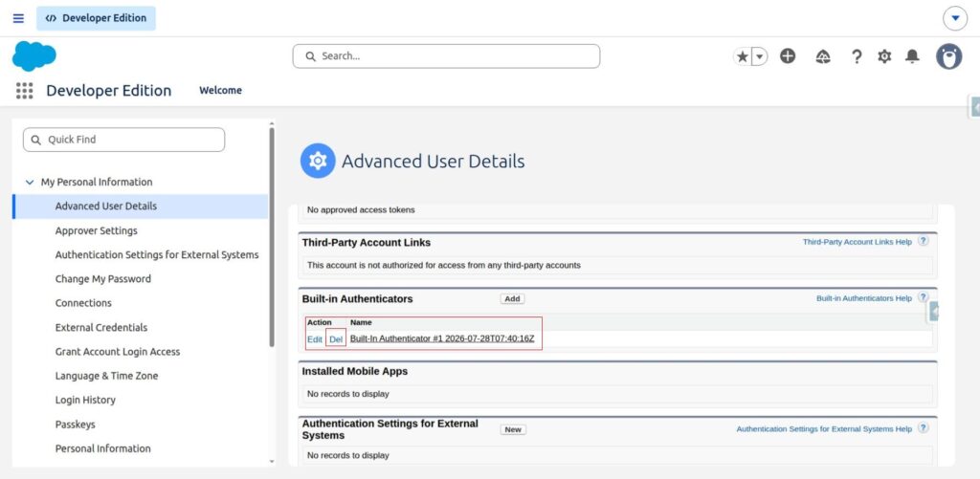Open Grant Account Login Access

118,352
